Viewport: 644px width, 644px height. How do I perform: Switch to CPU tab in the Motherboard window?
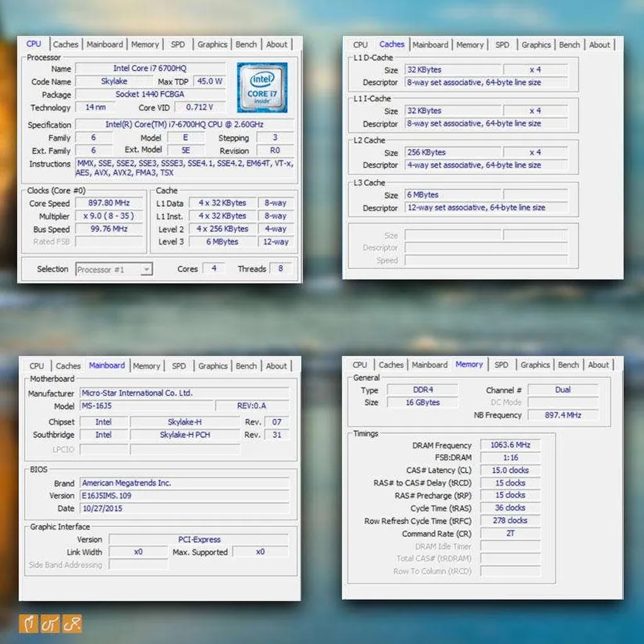(x=36, y=366)
